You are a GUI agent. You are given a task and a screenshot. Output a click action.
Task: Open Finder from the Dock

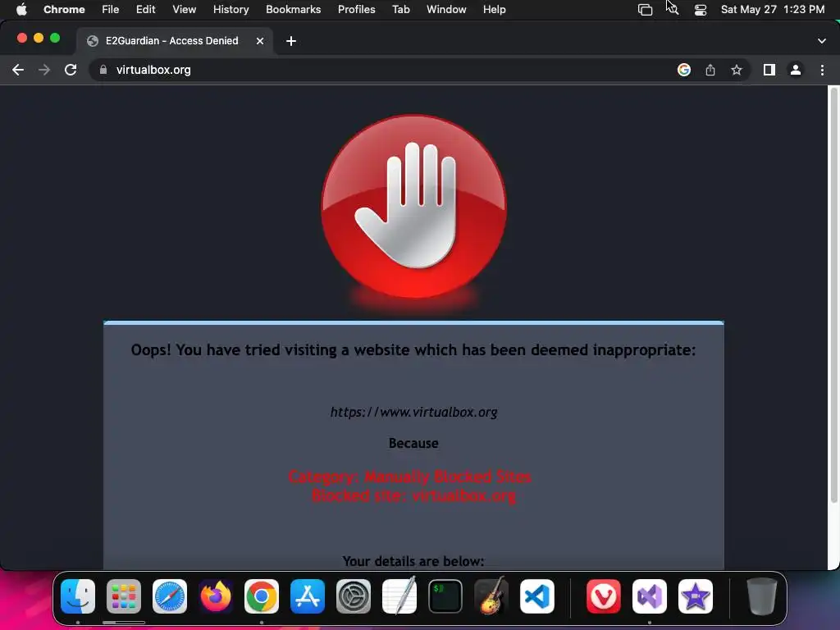(78, 596)
